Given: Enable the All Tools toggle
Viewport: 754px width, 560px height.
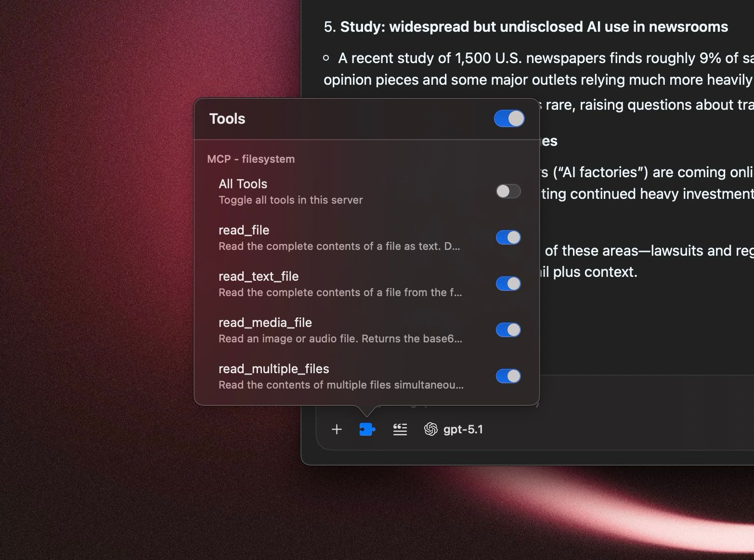Looking at the screenshot, I should pyautogui.click(x=508, y=191).
